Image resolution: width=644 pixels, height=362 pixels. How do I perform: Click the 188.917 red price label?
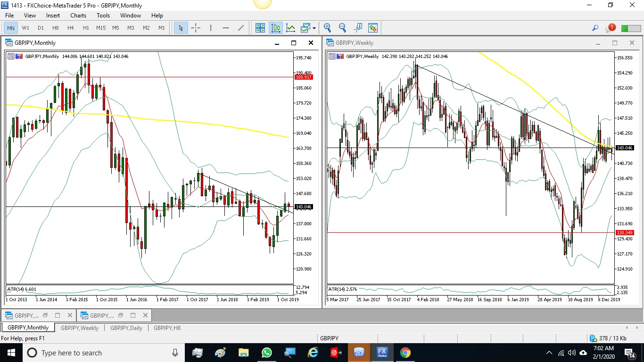(x=303, y=77)
